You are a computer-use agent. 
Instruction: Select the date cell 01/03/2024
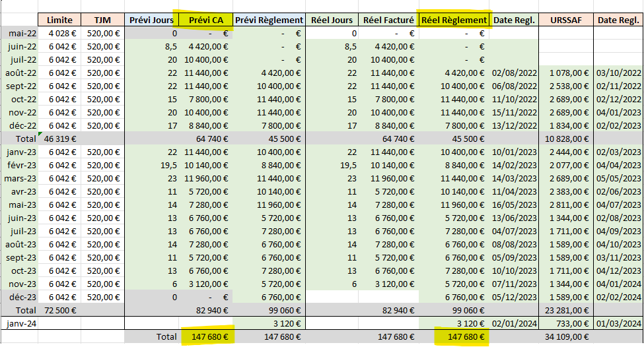(619, 323)
